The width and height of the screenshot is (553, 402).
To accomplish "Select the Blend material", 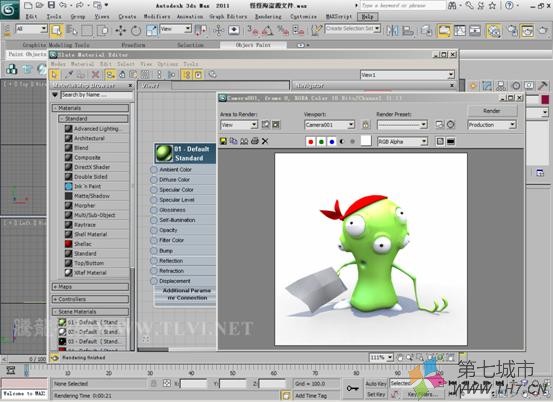I will coord(81,148).
